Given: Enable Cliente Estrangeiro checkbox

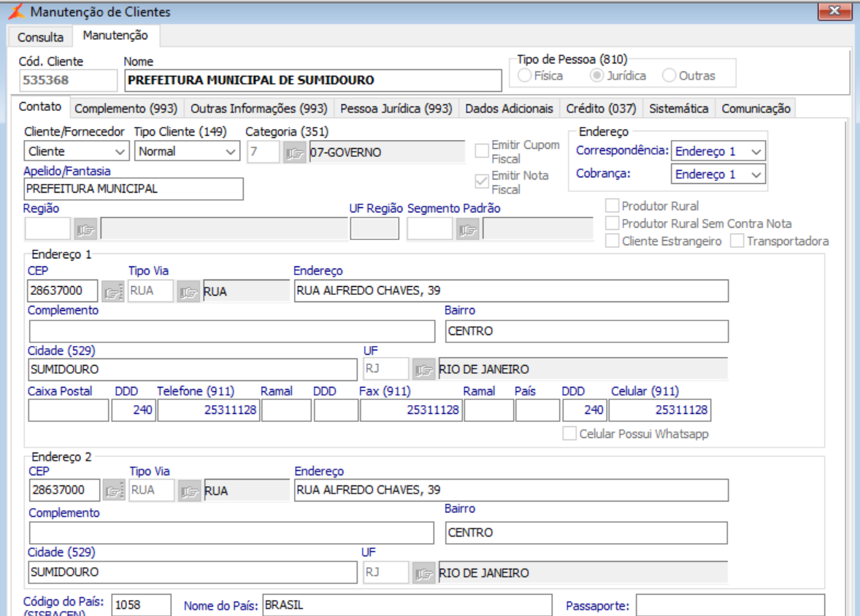Looking at the screenshot, I should point(612,241).
